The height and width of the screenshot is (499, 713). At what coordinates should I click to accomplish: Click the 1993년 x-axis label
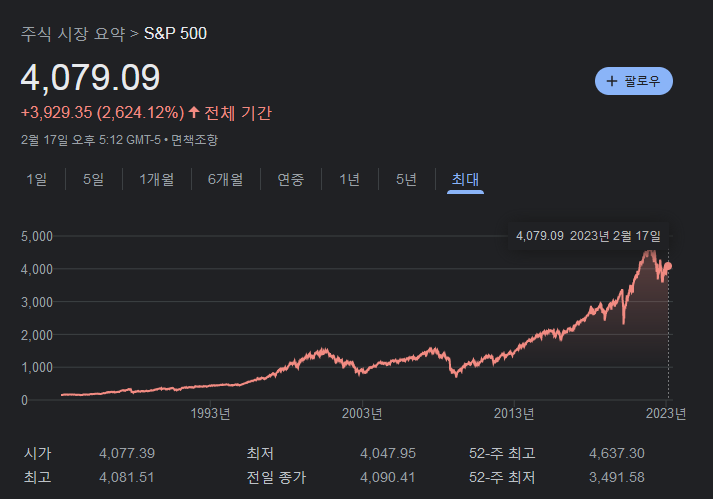click(210, 413)
